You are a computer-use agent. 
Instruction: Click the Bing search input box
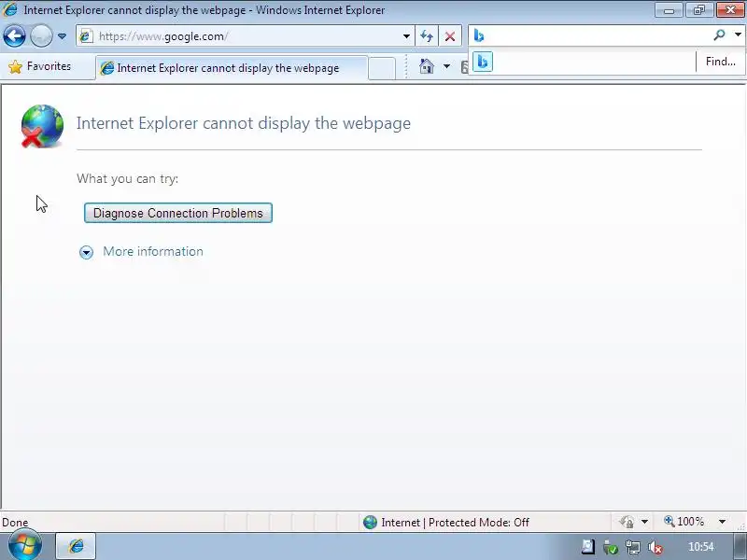(591, 35)
